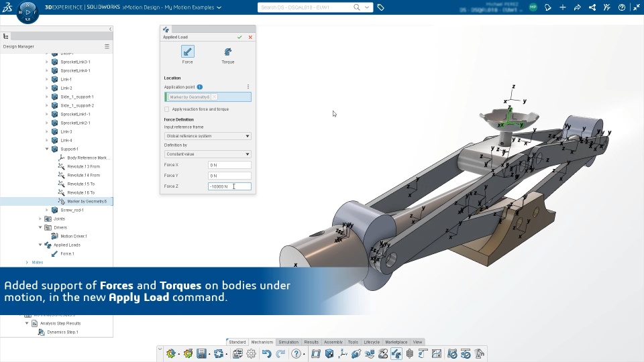Click the tree view icon above Design Manager

pos(6,36)
